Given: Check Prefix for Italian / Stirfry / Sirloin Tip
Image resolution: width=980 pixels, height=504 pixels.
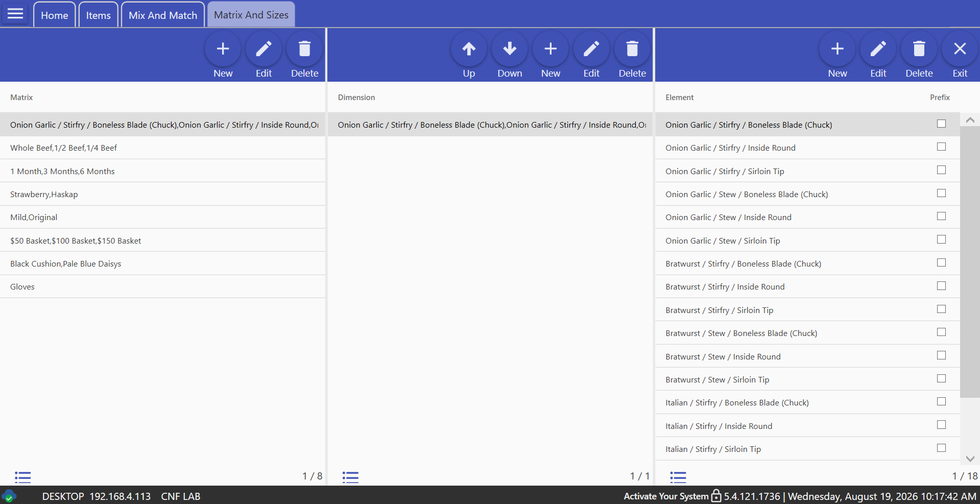Looking at the screenshot, I should coord(941,448).
